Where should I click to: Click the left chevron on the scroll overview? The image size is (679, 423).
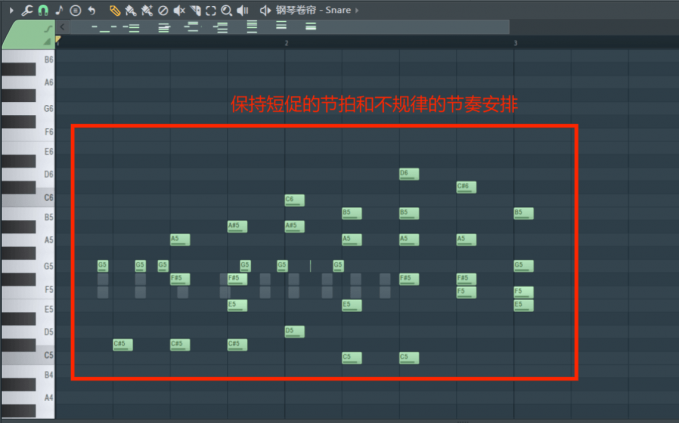[62, 27]
